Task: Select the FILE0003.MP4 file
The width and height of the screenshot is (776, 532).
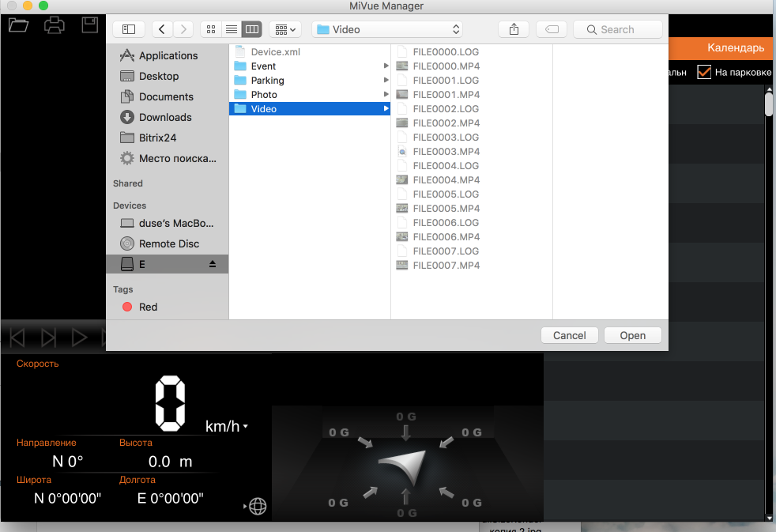Action: click(x=446, y=152)
